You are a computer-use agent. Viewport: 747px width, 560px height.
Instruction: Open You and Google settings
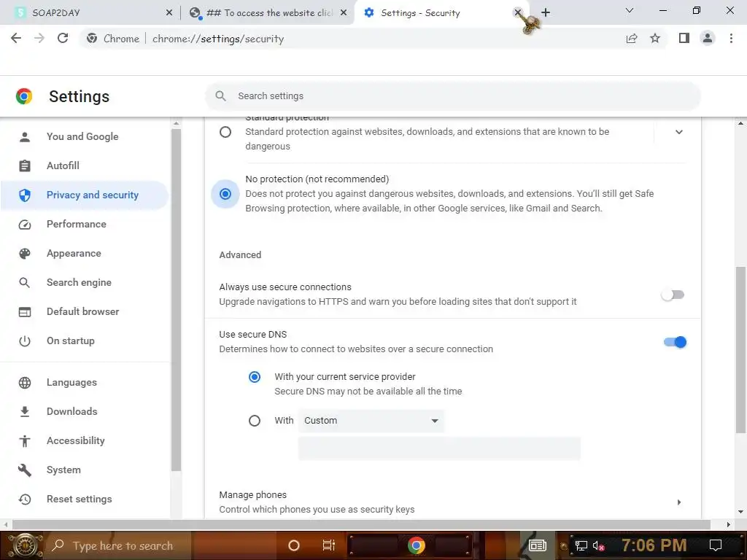pyautogui.click(x=82, y=136)
